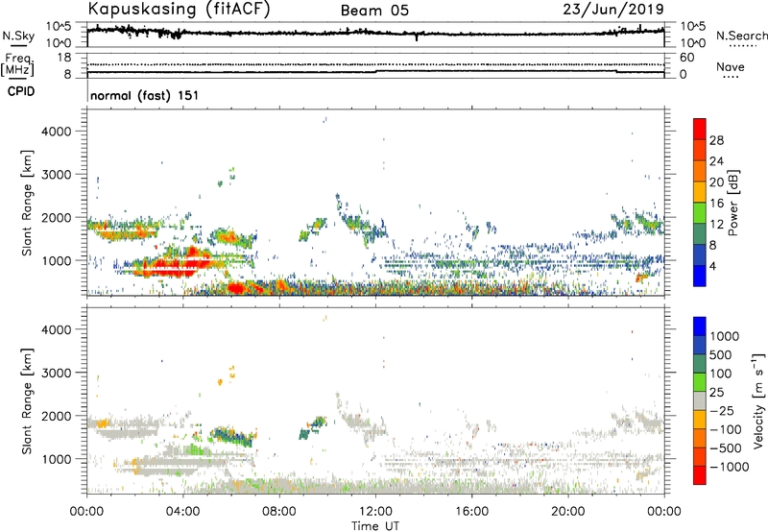Click the "12:00" time axis label
Viewport: 768px width, 532px height.
click(375, 512)
